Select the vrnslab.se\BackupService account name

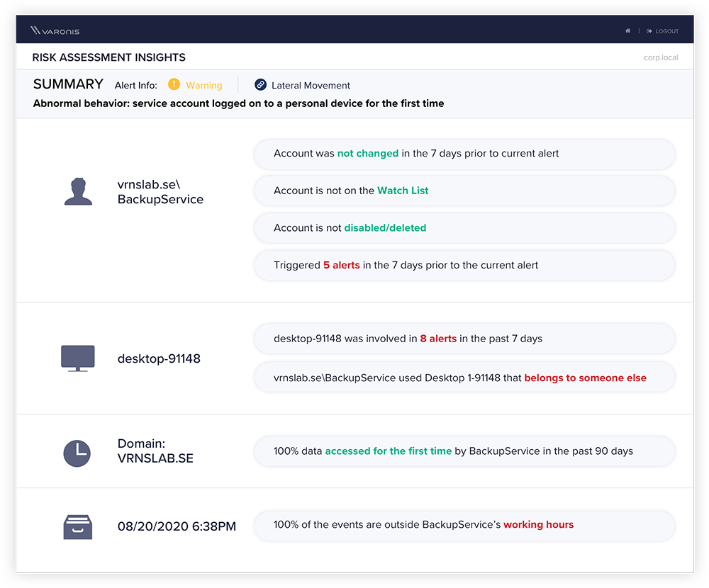[x=160, y=192]
